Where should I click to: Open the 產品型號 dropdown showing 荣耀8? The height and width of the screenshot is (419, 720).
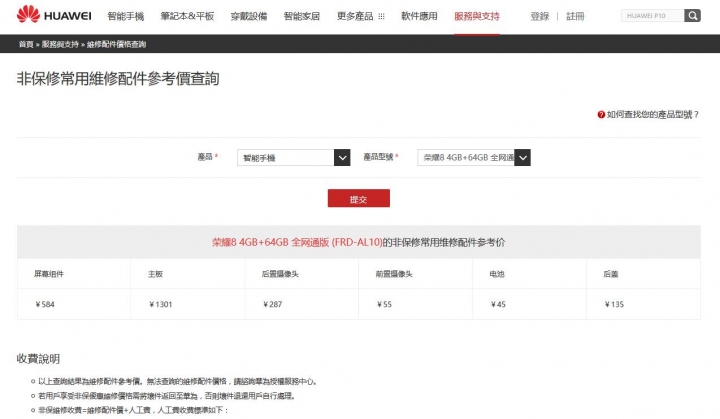coord(474,158)
